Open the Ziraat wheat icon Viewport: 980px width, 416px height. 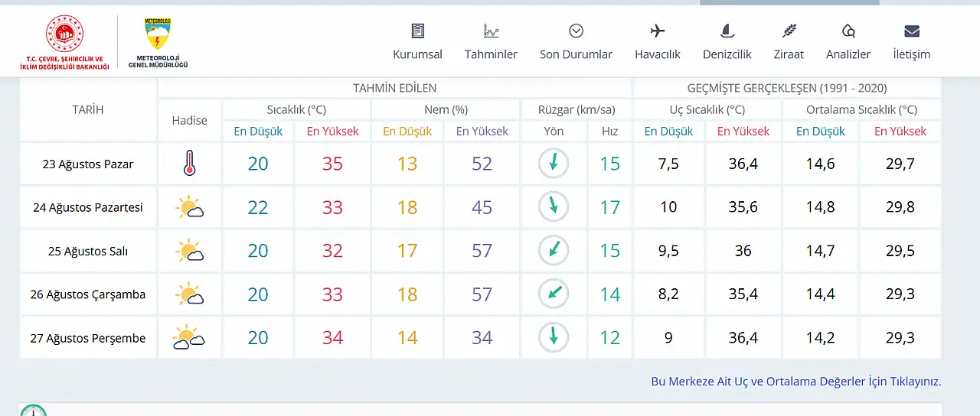click(x=789, y=31)
